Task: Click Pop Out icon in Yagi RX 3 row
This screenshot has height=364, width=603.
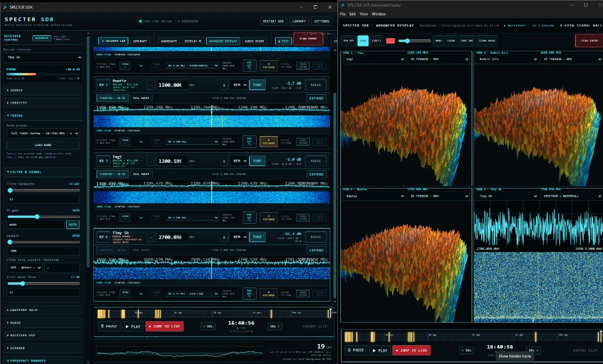Action: pos(249,218)
